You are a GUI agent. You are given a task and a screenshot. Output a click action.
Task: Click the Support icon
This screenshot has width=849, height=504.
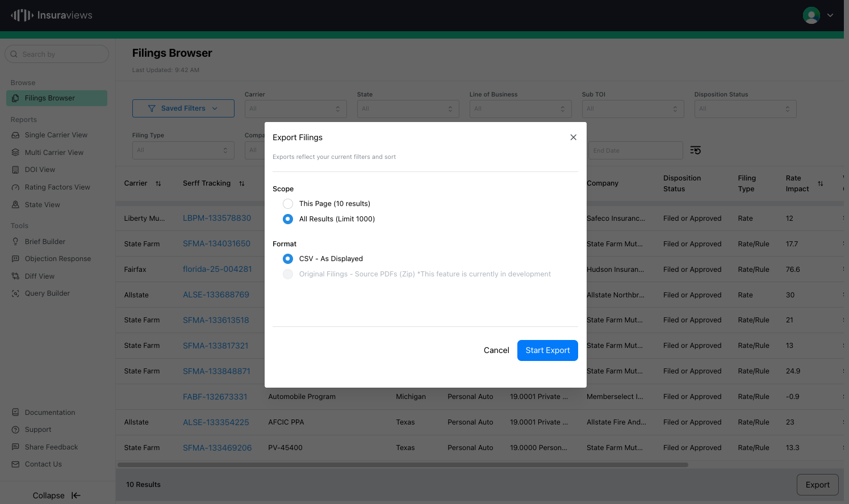point(15,430)
